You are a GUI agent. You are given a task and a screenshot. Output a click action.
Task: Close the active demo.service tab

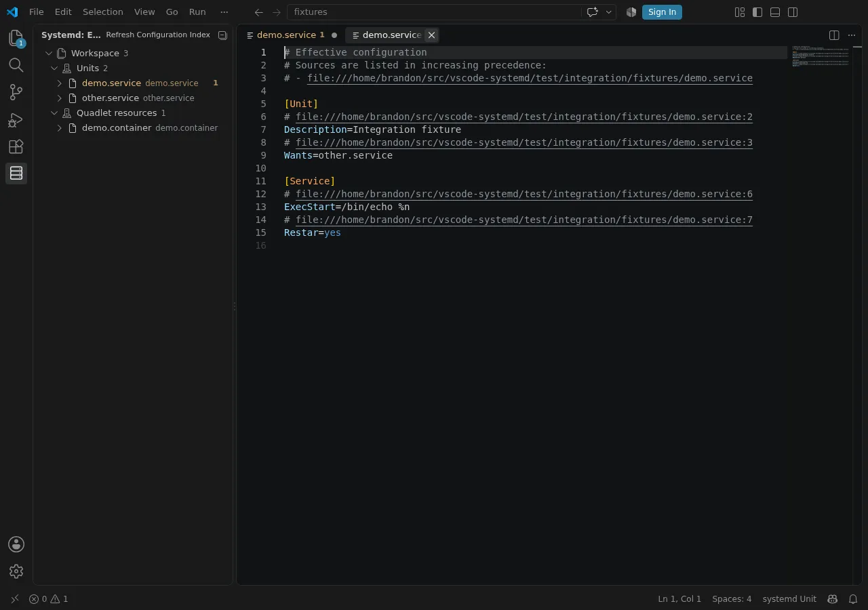[x=431, y=35]
